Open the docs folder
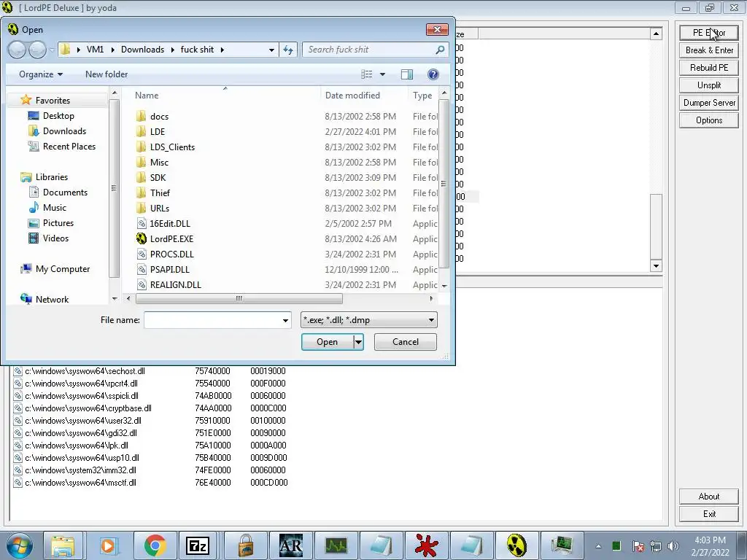 [x=159, y=116]
